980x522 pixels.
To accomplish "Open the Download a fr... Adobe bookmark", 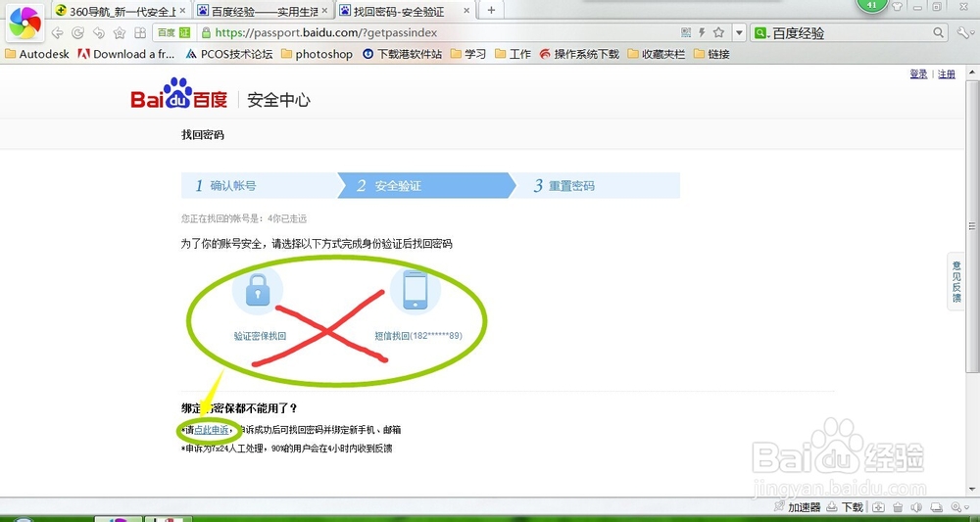I will [x=125, y=54].
